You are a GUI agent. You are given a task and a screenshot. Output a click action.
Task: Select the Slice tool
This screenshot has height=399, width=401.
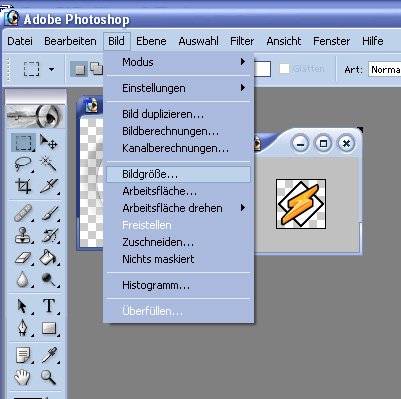49,186
